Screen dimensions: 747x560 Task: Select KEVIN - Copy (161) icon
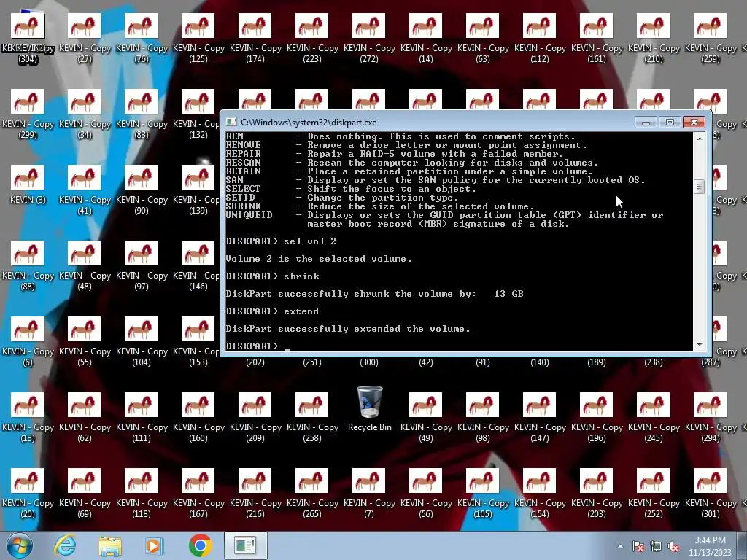[x=597, y=38]
